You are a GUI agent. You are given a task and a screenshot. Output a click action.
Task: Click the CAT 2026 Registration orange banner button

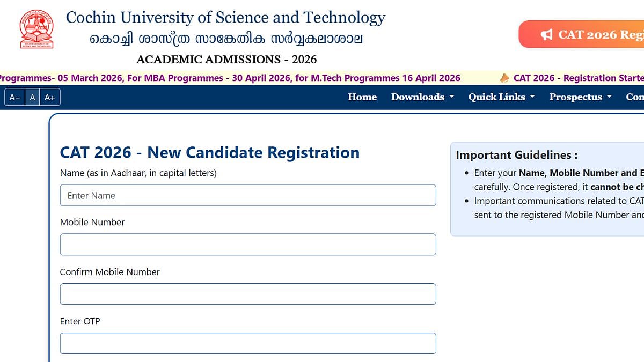pos(585,34)
